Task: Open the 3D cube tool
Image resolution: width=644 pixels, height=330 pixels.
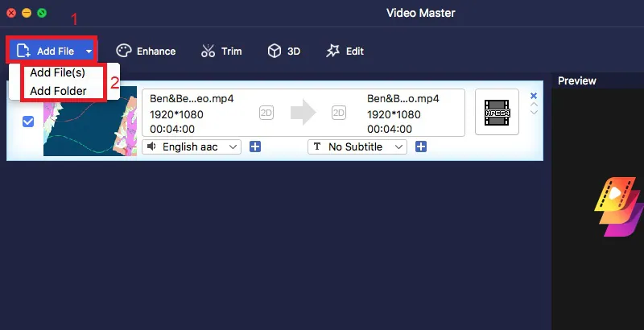Action: click(x=284, y=52)
